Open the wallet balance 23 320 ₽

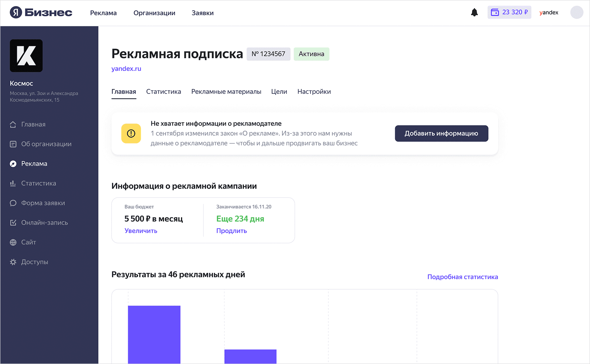509,12
